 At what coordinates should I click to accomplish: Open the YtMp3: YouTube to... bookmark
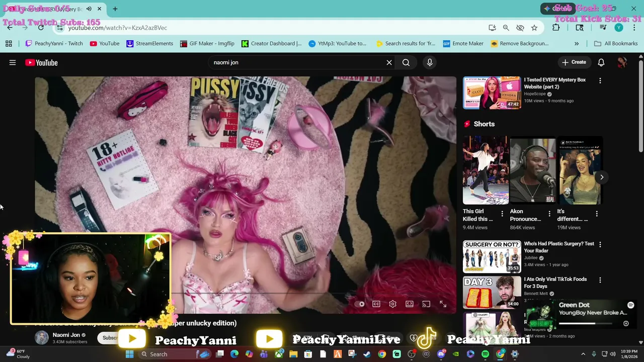tap(338, 43)
